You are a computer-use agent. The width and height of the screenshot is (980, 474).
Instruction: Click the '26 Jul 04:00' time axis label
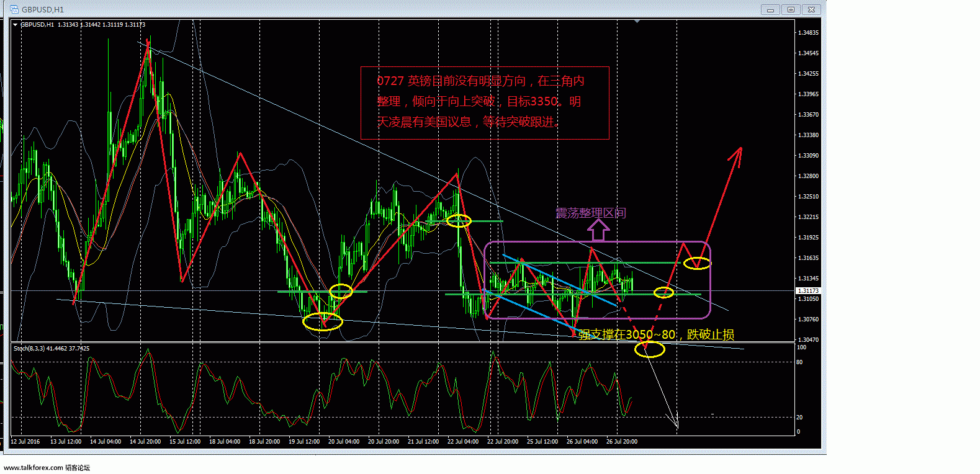[582, 442]
